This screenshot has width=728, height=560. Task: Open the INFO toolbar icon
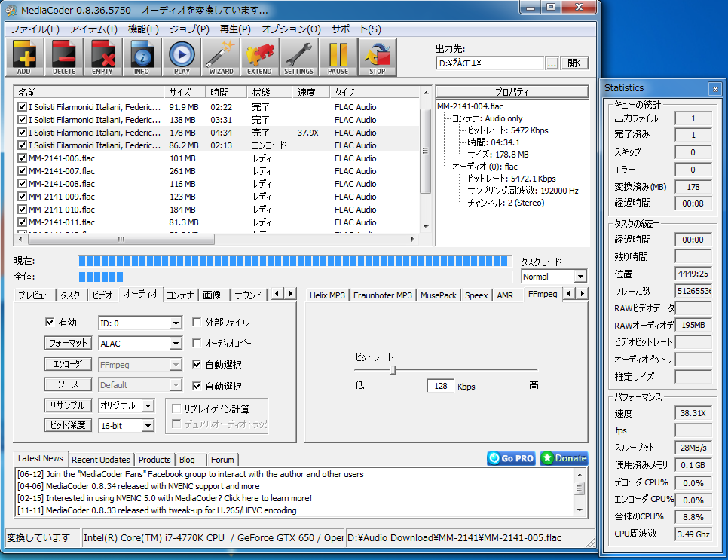click(x=142, y=57)
